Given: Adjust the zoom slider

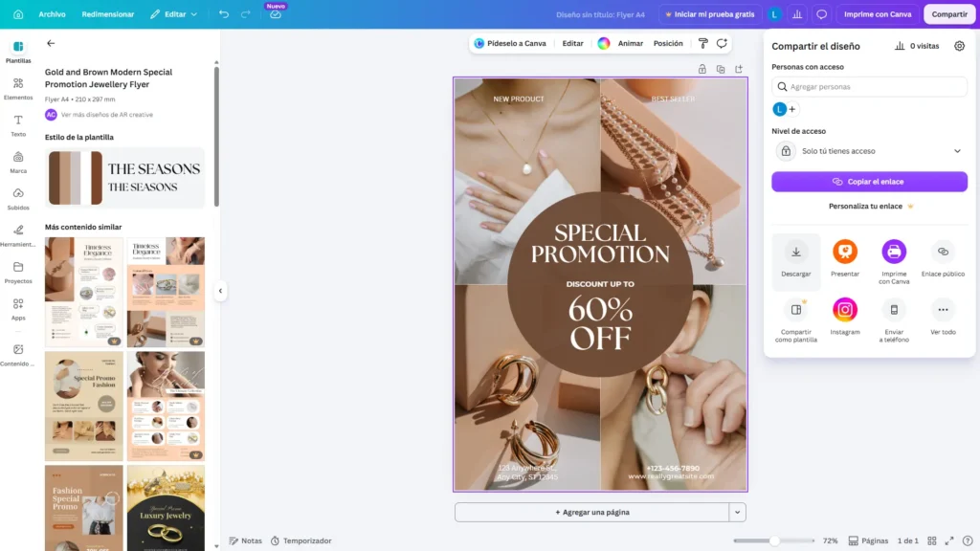Looking at the screenshot, I should click(773, 541).
